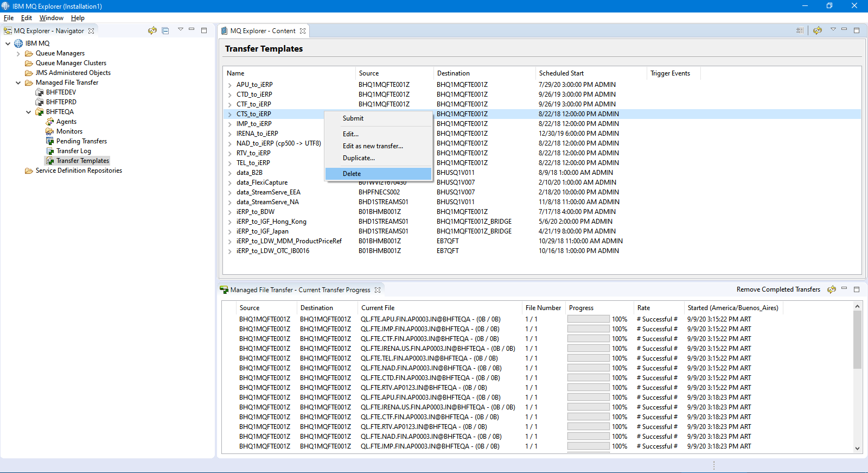Viewport: 868px width, 473px height.
Task: Maximize the Content panel
Action: click(x=857, y=30)
